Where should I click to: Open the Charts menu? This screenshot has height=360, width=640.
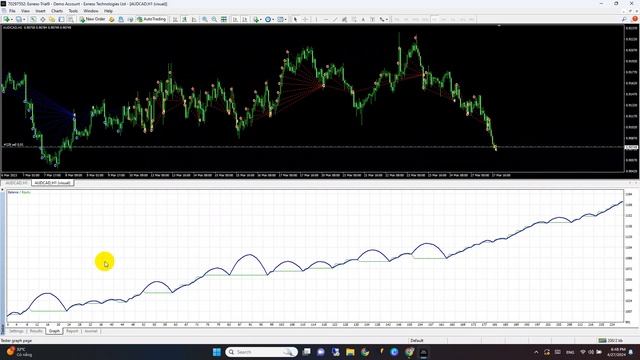[57, 11]
